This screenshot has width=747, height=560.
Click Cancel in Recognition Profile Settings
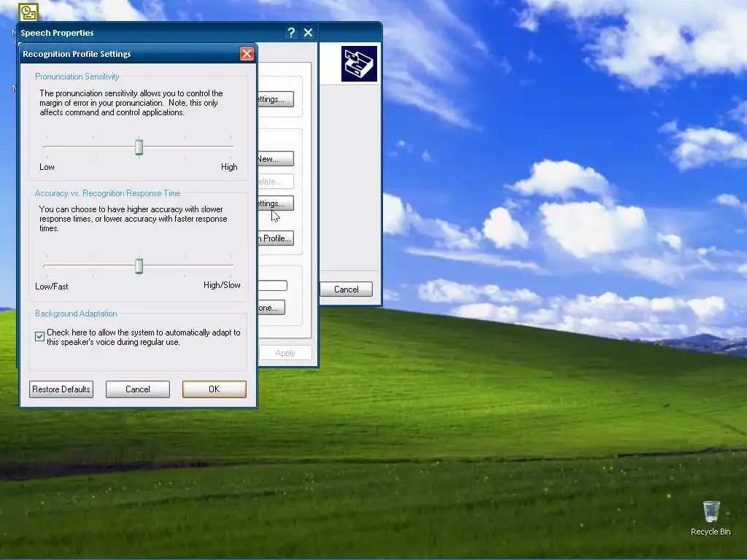coord(138,389)
